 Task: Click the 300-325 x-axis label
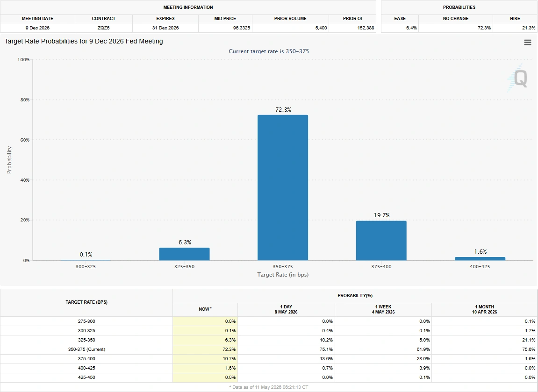pyautogui.click(x=86, y=266)
